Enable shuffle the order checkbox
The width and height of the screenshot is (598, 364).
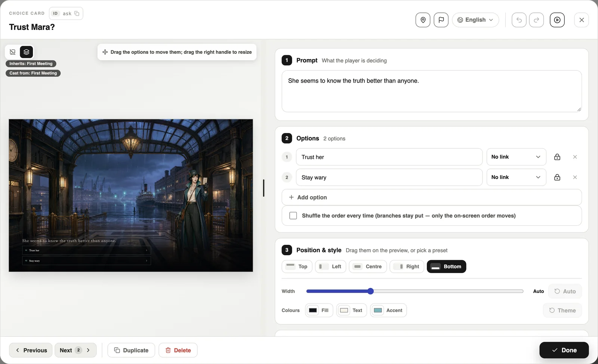(293, 216)
